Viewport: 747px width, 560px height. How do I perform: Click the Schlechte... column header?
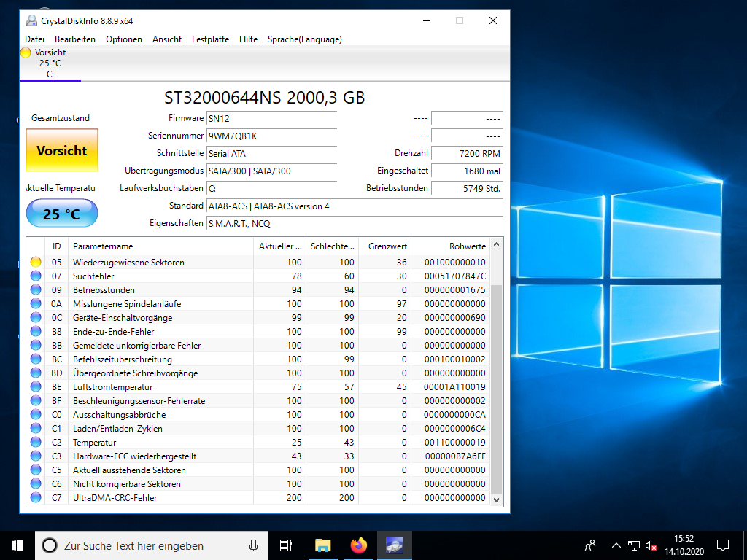(332, 246)
